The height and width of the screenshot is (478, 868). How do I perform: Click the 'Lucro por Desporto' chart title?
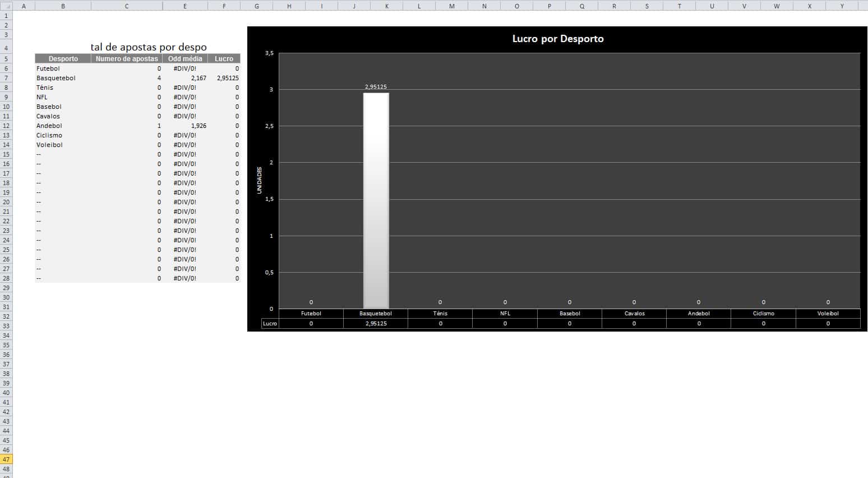pos(557,39)
